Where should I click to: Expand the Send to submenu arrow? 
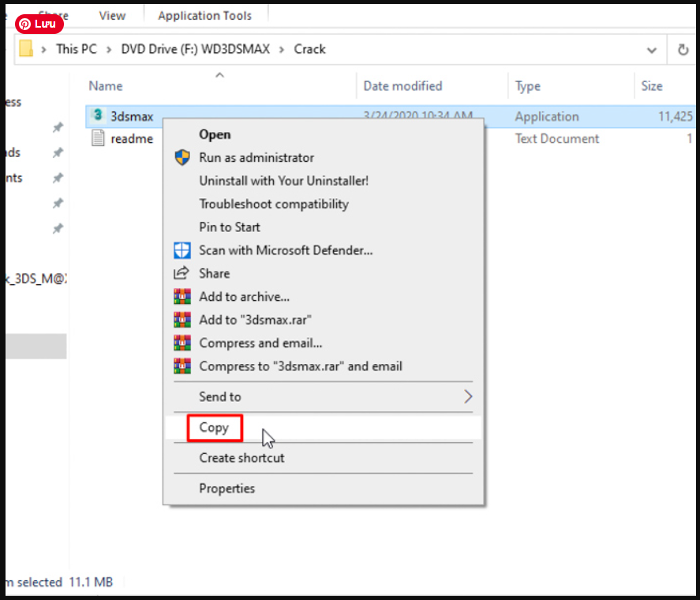click(x=467, y=396)
